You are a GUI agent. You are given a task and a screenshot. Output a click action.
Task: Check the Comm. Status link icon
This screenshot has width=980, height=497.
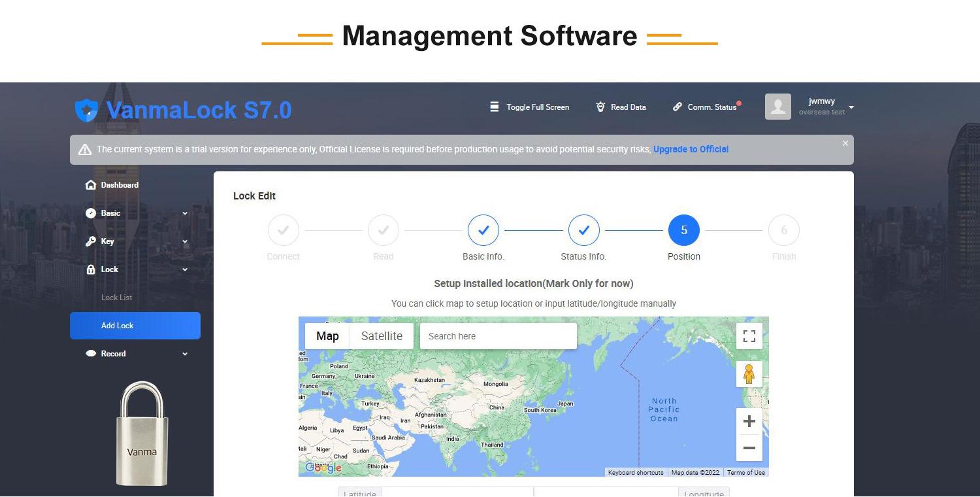click(678, 107)
